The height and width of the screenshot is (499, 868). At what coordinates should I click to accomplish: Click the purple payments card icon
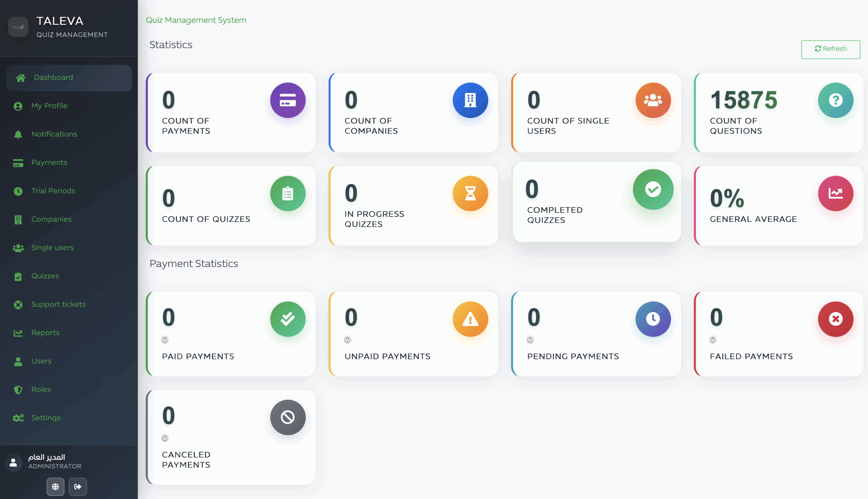tap(288, 100)
